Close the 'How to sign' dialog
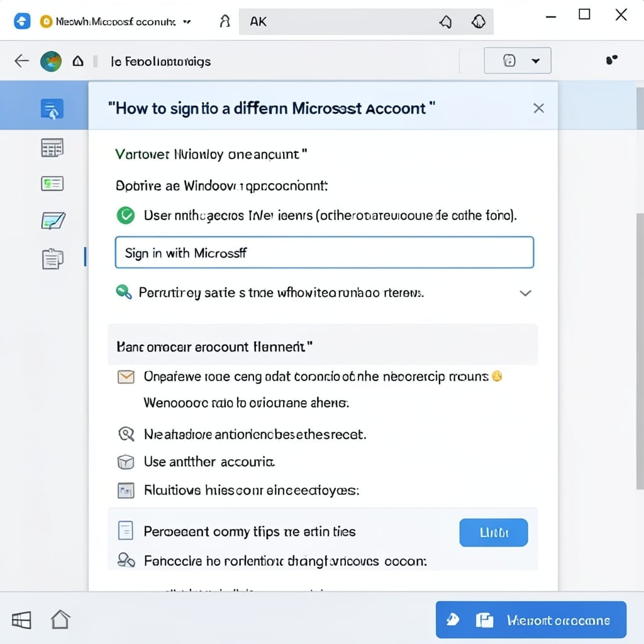 coord(538,108)
